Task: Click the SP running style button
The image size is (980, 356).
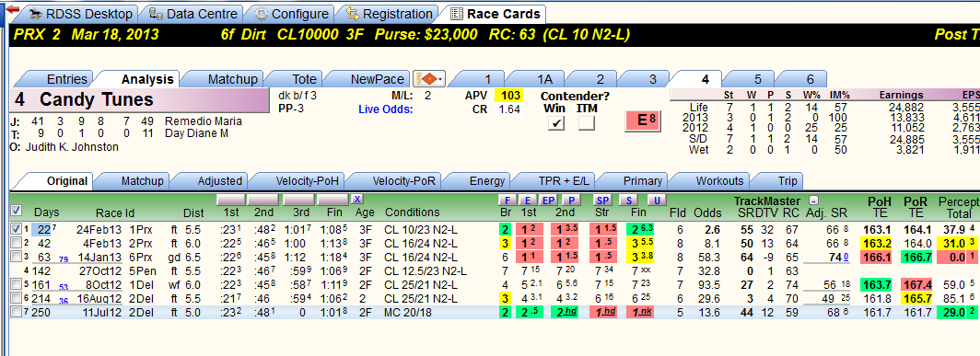Action: point(602,200)
